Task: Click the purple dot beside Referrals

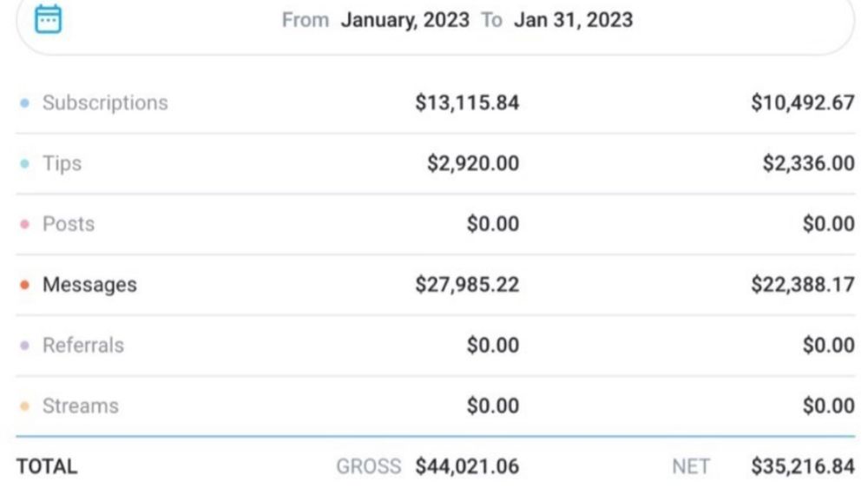Action: coord(24,346)
